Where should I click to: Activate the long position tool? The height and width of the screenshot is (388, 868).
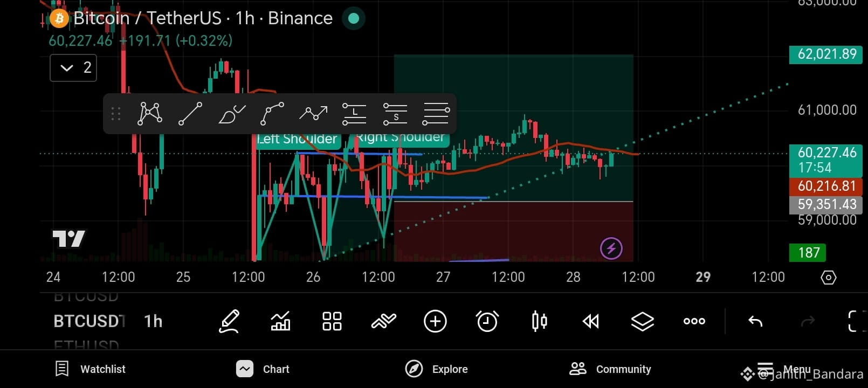pos(354,114)
